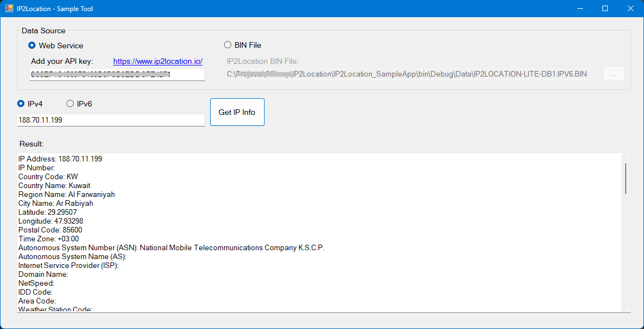Click the IP2Location app icon in title bar
Viewport: 644px width, 329px height.
(x=9, y=8)
